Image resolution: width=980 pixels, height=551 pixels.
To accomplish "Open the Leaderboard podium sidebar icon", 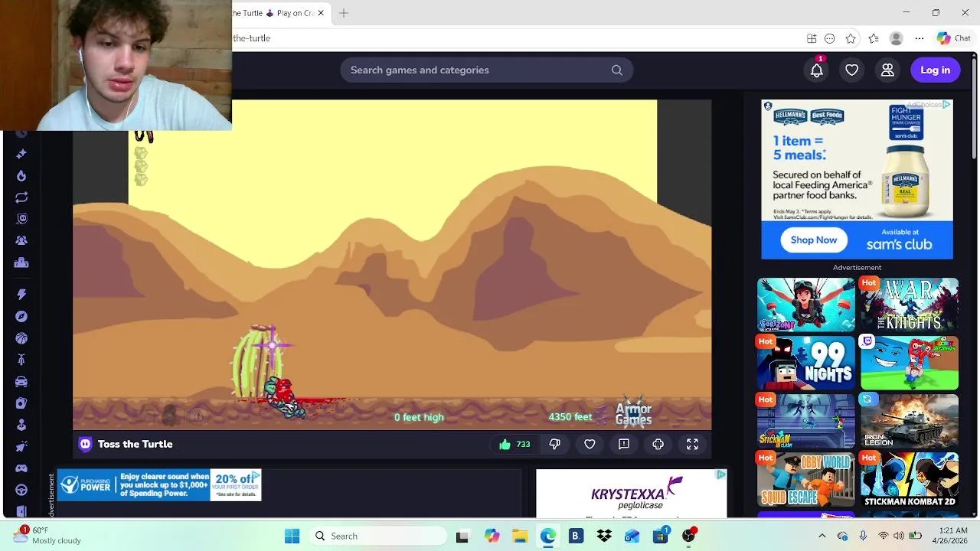I will pos(21,262).
